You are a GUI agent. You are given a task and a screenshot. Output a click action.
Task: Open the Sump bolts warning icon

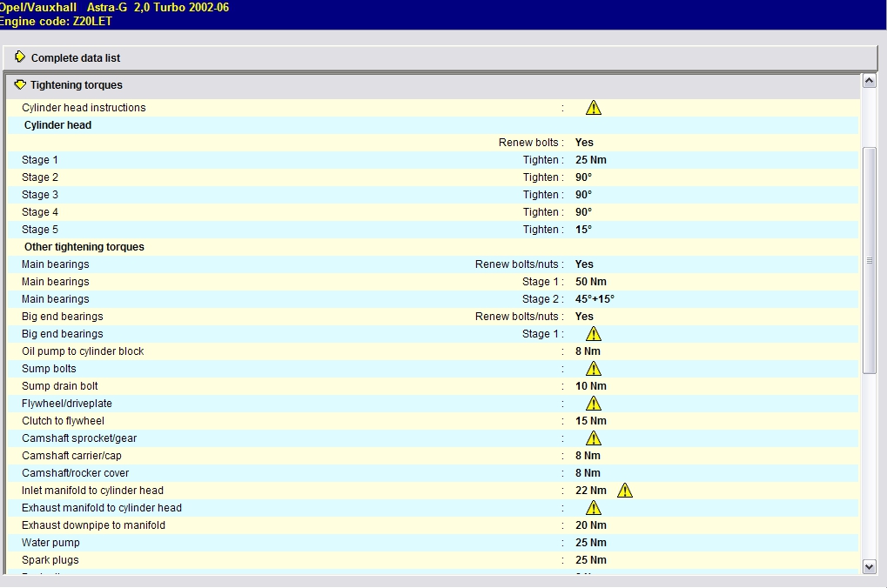[x=594, y=369]
